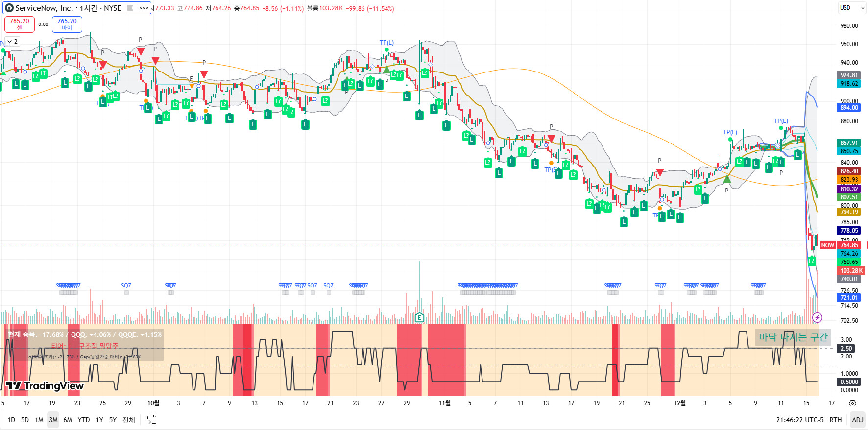
Task: Click the 바닥 다지는 구간 indicator label
Action: [793, 337]
